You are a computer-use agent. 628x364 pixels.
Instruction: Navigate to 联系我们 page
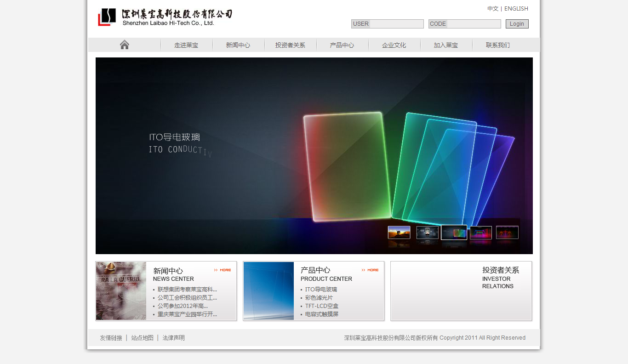(498, 45)
